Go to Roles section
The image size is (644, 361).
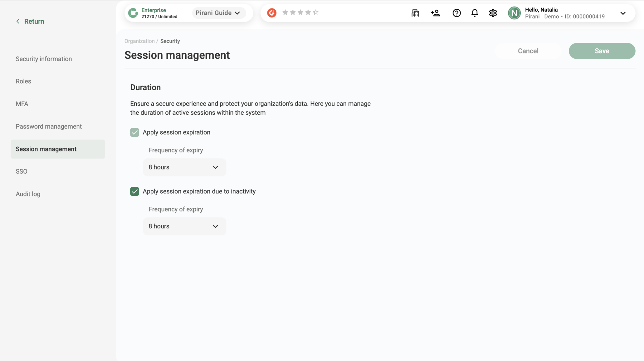point(23,81)
